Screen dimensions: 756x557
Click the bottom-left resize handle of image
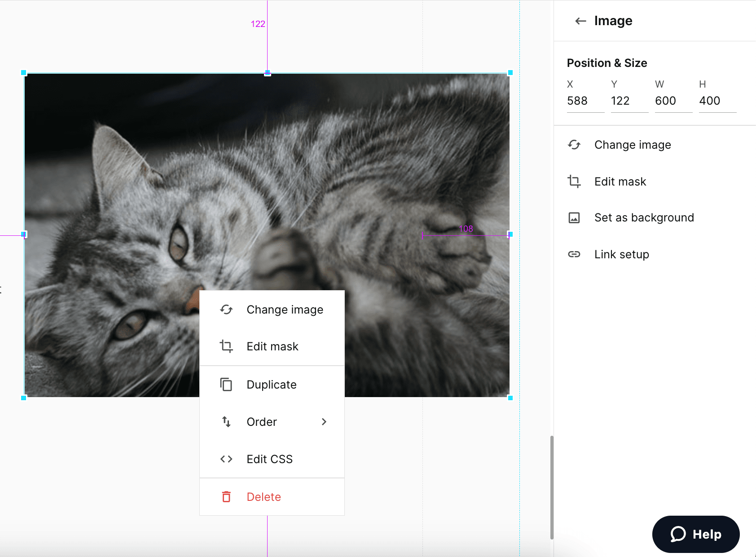click(x=24, y=398)
